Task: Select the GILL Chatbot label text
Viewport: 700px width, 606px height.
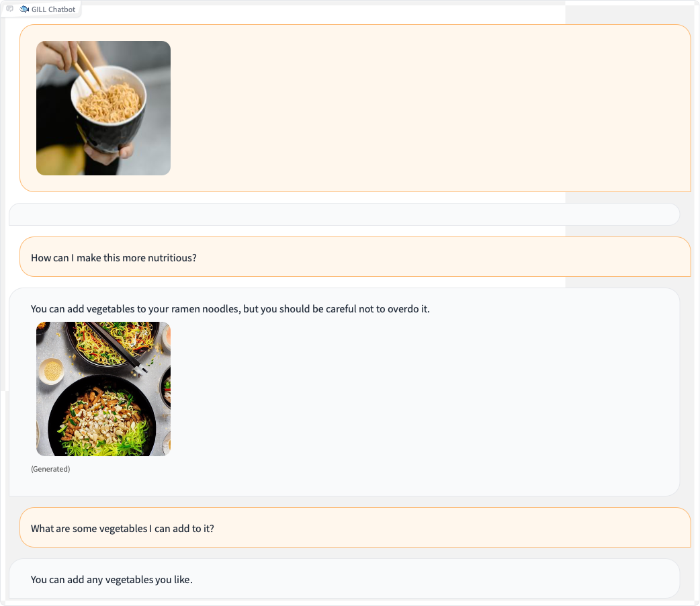Action: coord(53,9)
